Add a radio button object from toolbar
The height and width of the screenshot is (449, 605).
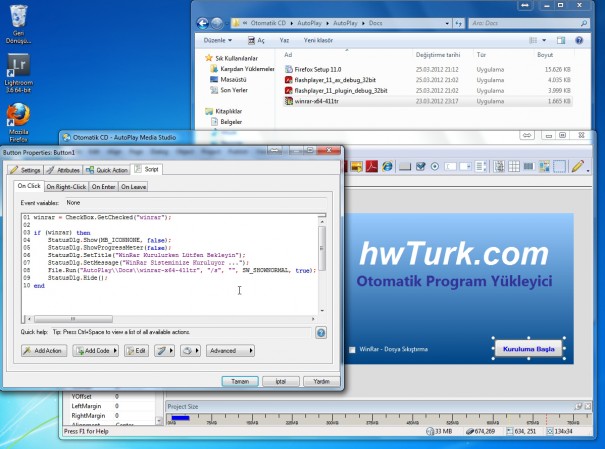435,167
